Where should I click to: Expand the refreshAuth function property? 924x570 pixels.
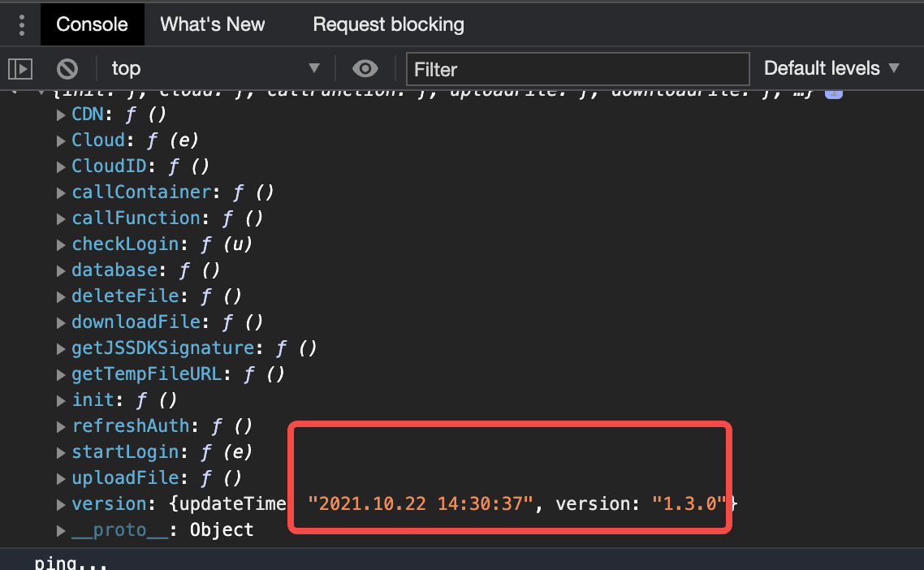click(62, 425)
